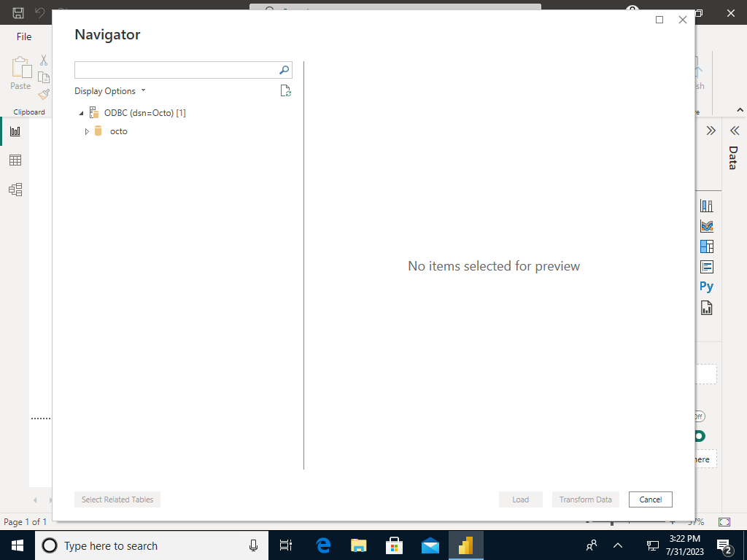Cancel the Navigator dialog
The height and width of the screenshot is (560, 747).
[x=650, y=499]
